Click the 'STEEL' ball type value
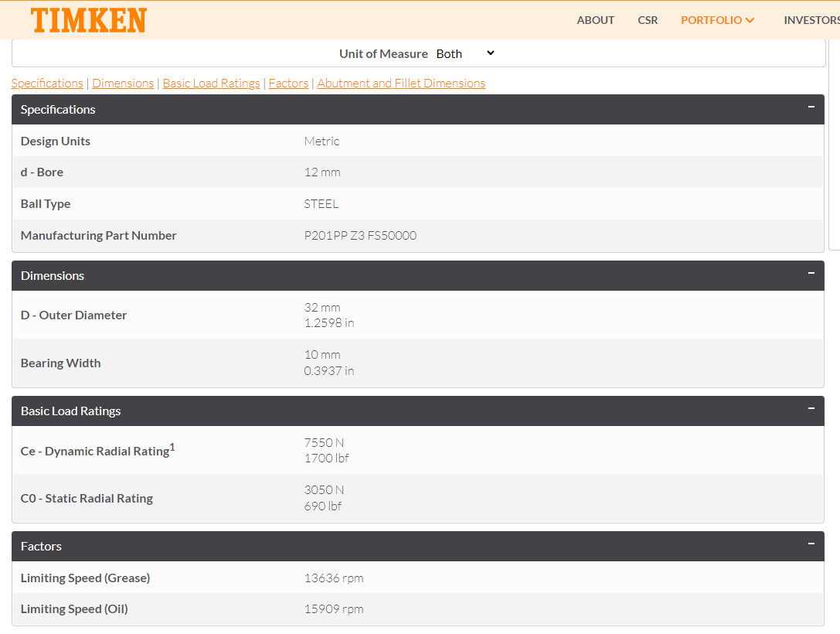 point(321,203)
